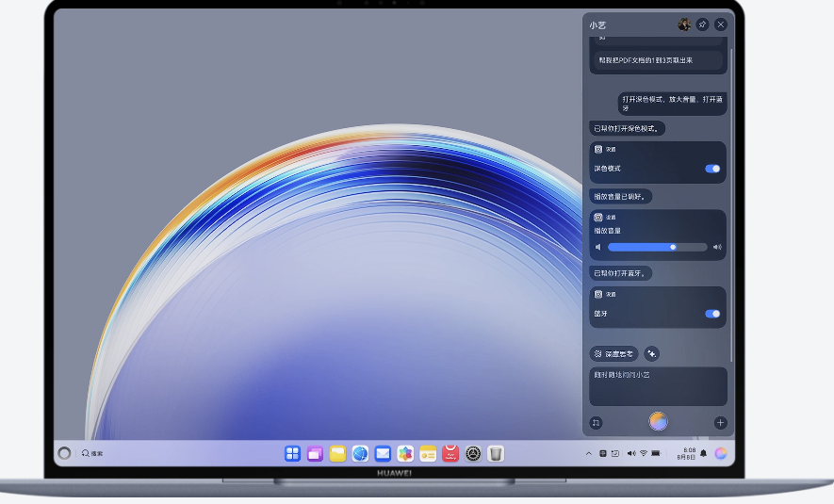This screenshot has height=504, width=834.
Task: Click the screenshot crop icon in 小艺 panel
Action: [597, 423]
